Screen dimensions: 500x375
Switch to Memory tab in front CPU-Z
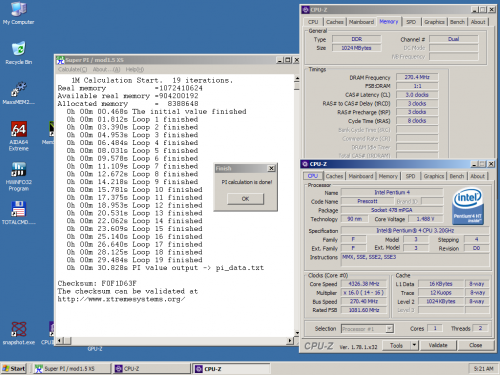pyautogui.click(x=388, y=176)
